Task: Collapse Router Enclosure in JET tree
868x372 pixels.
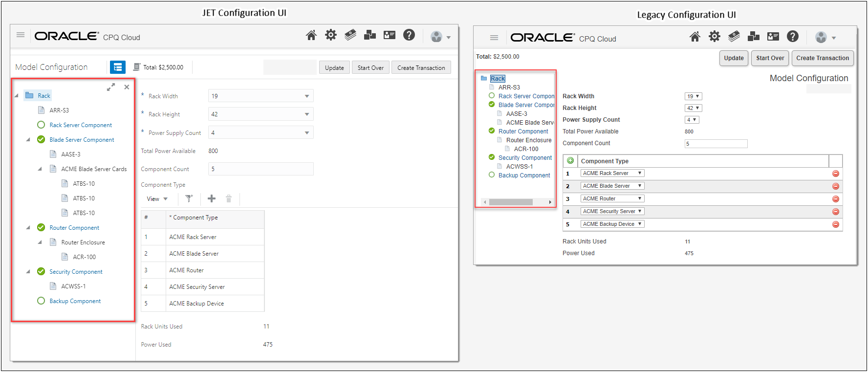Action: 40,242
